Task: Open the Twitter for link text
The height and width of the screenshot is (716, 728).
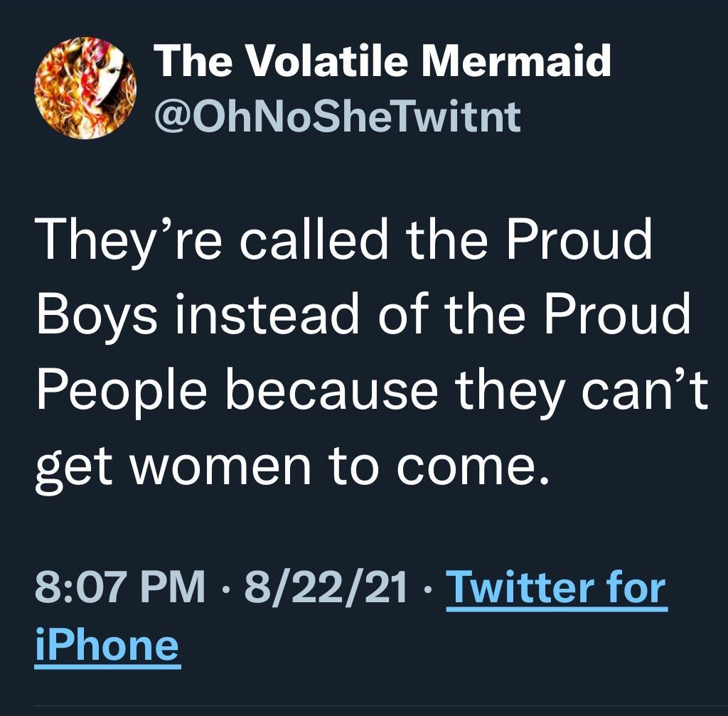Action: [555, 587]
